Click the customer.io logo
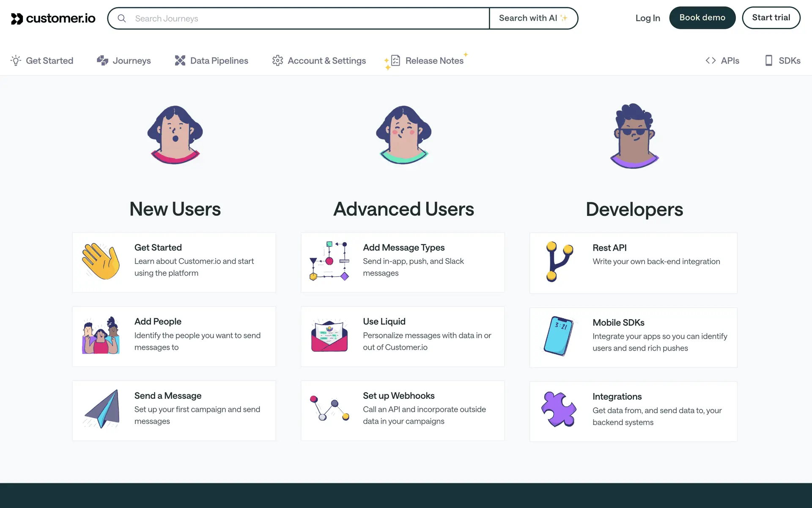This screenshot has width=812, height=508. [53, 18]
